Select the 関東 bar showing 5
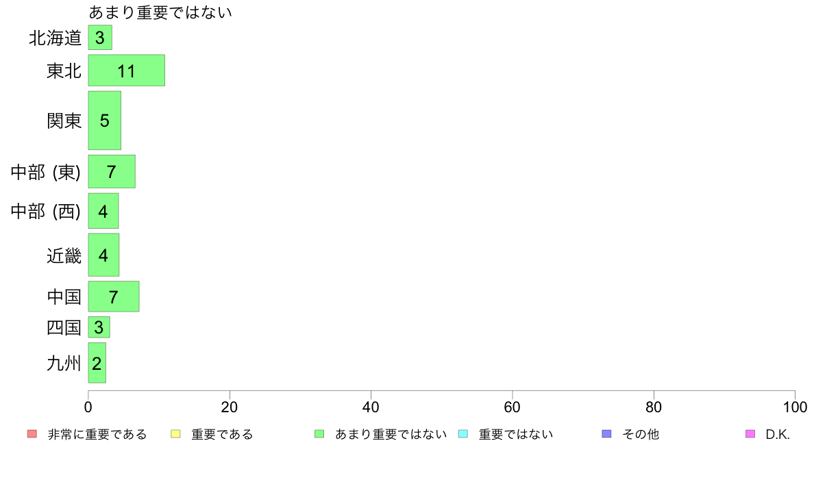814x504 pixels. coord(105,121)
